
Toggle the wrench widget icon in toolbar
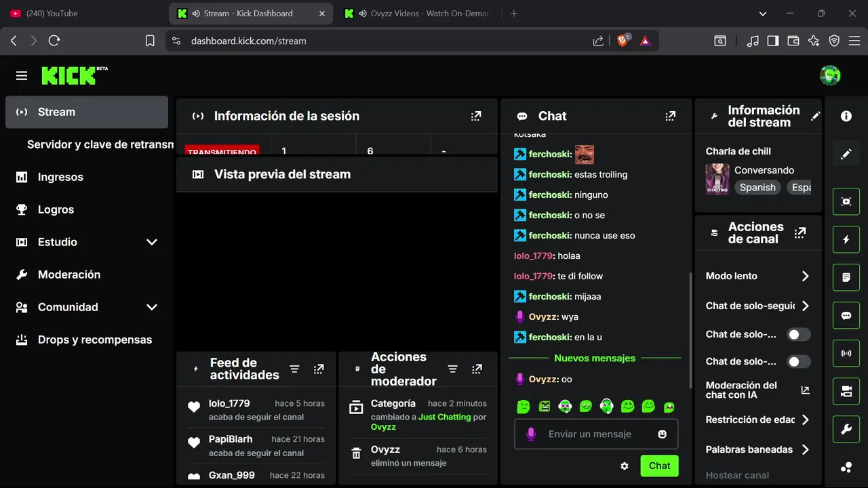[846, 429]
